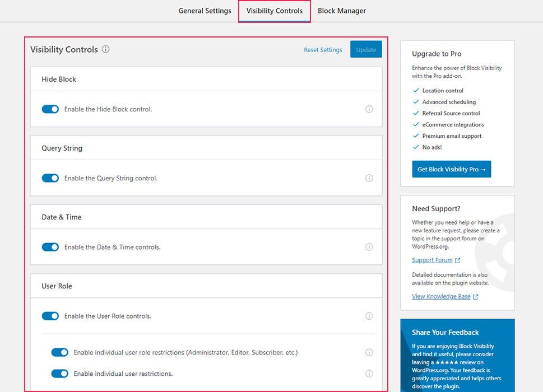Open info icon for Query String control
Screen dimensions: 543x392
369,178
